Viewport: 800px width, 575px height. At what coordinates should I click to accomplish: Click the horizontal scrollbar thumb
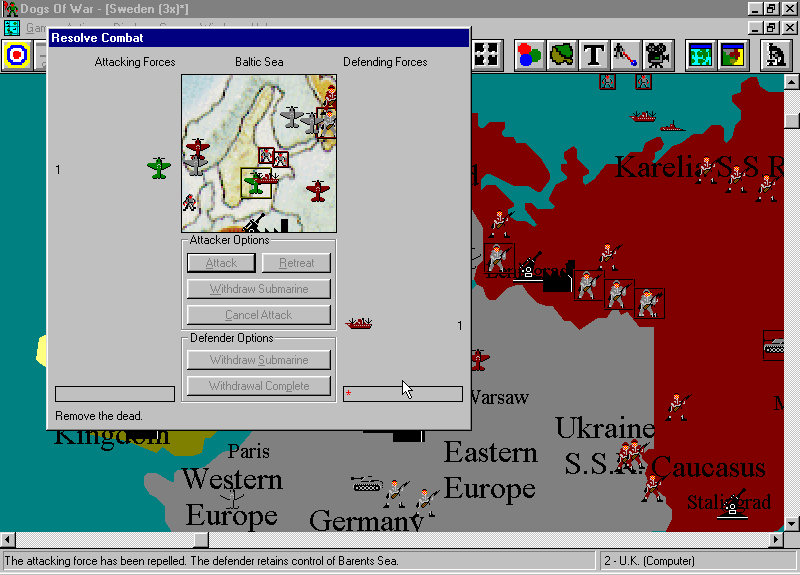pos(202,539)
